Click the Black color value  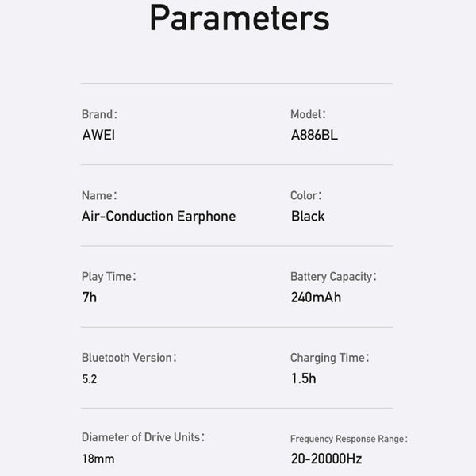pyautogui.click(x=308, y=216)
